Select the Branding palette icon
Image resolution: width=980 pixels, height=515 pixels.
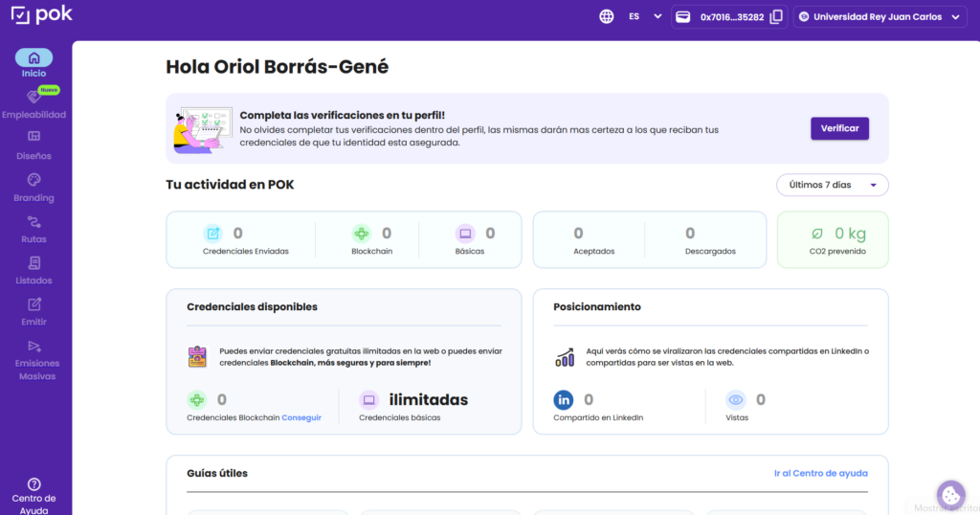33,180
